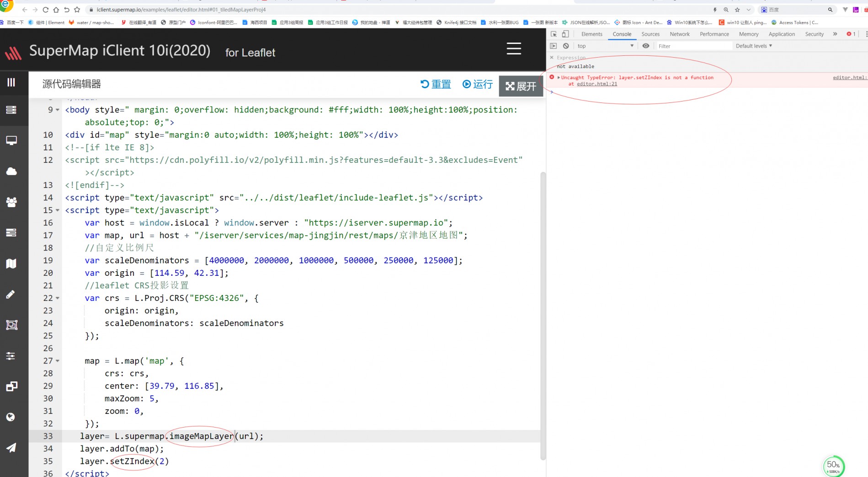Collapse the code fold at line 15
The image size is (868, 477).
[58, 210]
